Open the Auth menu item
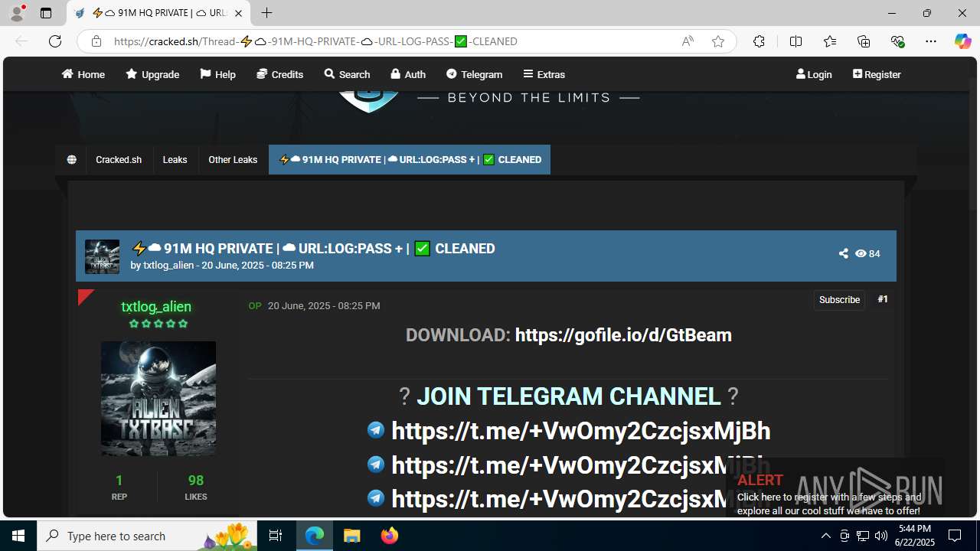 click(x=408, y=74)
